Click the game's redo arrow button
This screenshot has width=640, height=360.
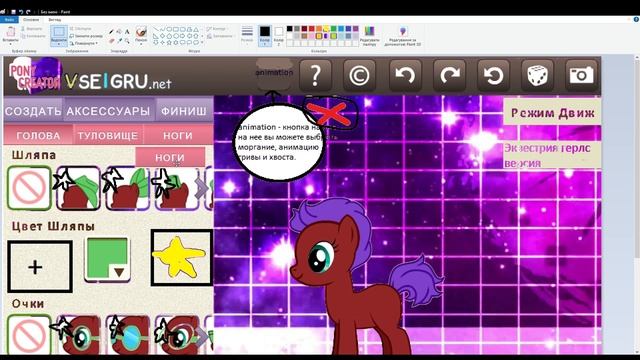(x=449, y=75)
